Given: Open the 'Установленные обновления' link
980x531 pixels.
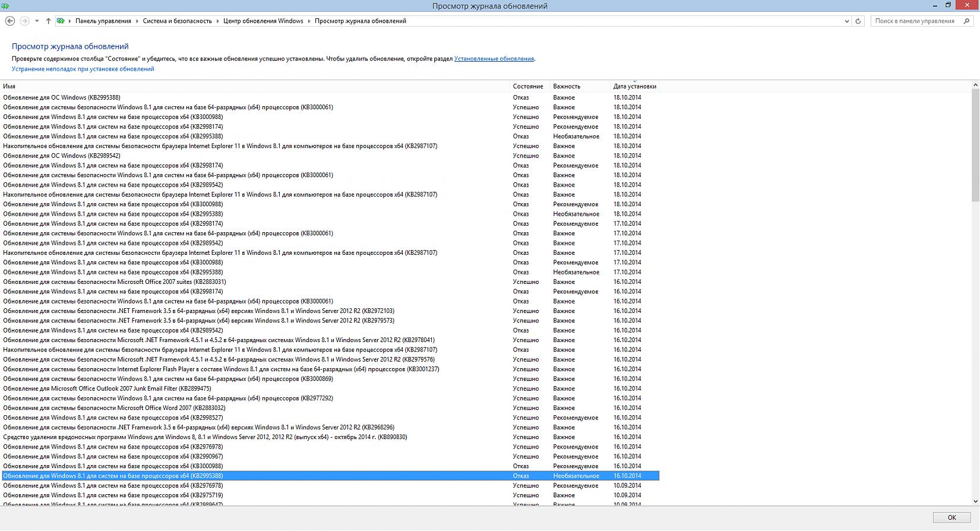Looking at the screenshot, I should (494, 59).
